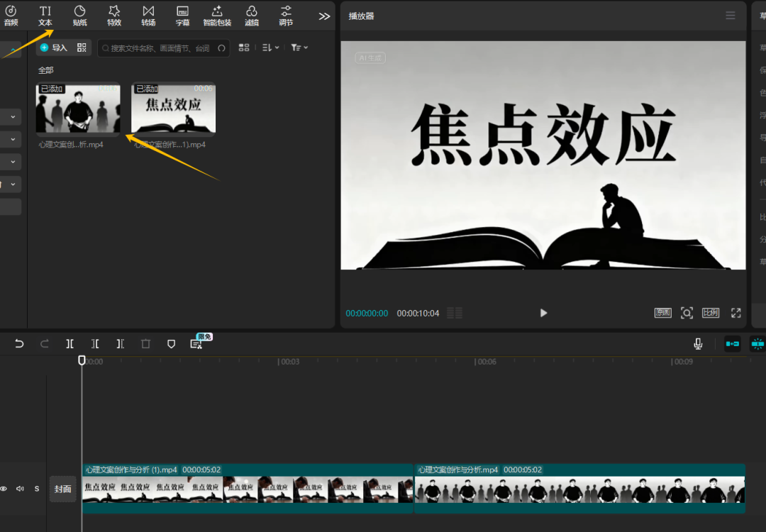Mute the main track with speaker icon
766x532 pixels.
[x=20, y=489]
